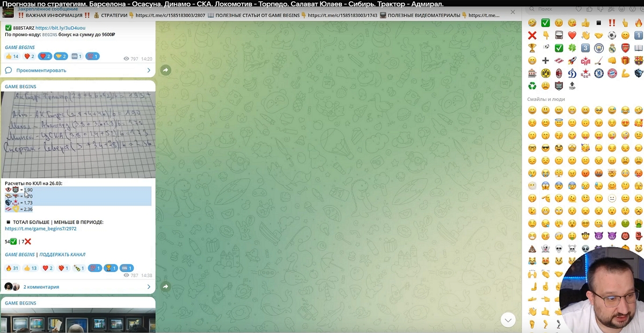Select the Real Madrid crest emoji
The width and height of the screenshot is (644, 333).
[612, 48]
